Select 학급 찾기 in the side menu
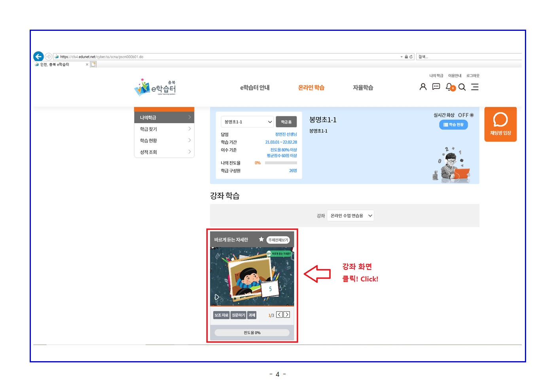Viewport: 555px width, 392px height. point(164,129)
